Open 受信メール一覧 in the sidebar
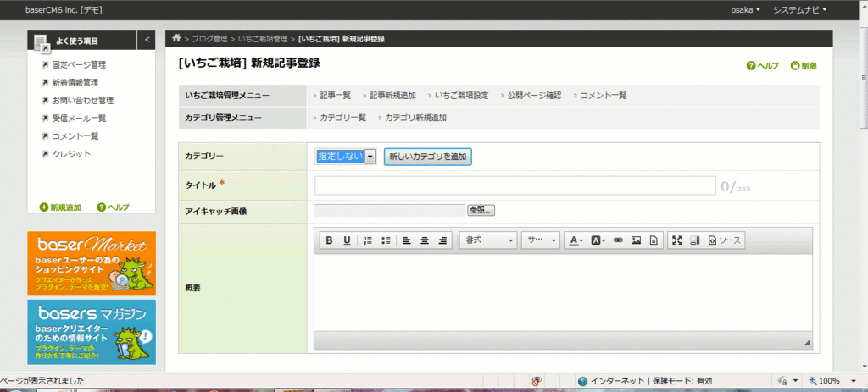The height and width of the screenshot is (392, 868). tap(79, 119)
